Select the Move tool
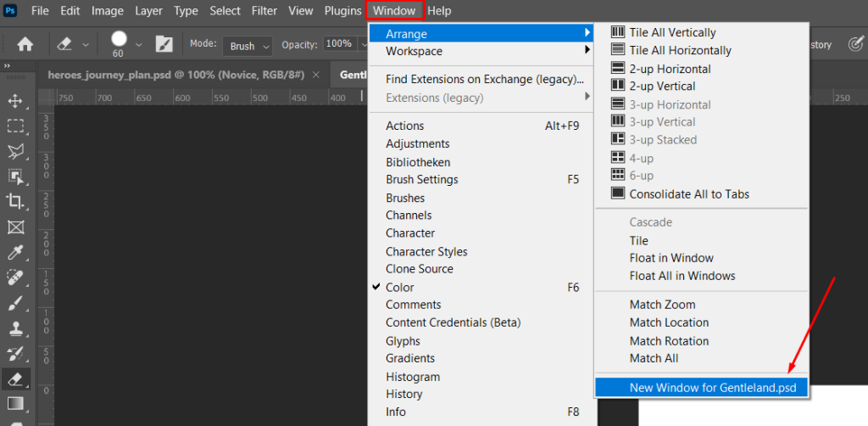868x426 pixels. (x=15, y=101)
